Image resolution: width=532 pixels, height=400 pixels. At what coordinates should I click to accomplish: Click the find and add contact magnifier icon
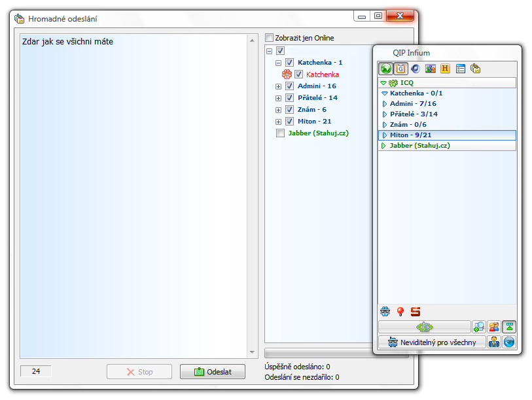pos(479,327)
